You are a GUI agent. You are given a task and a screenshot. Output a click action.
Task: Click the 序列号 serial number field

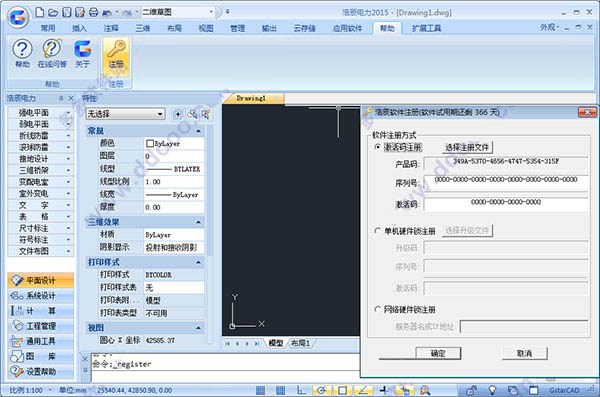tap(506, 183)
